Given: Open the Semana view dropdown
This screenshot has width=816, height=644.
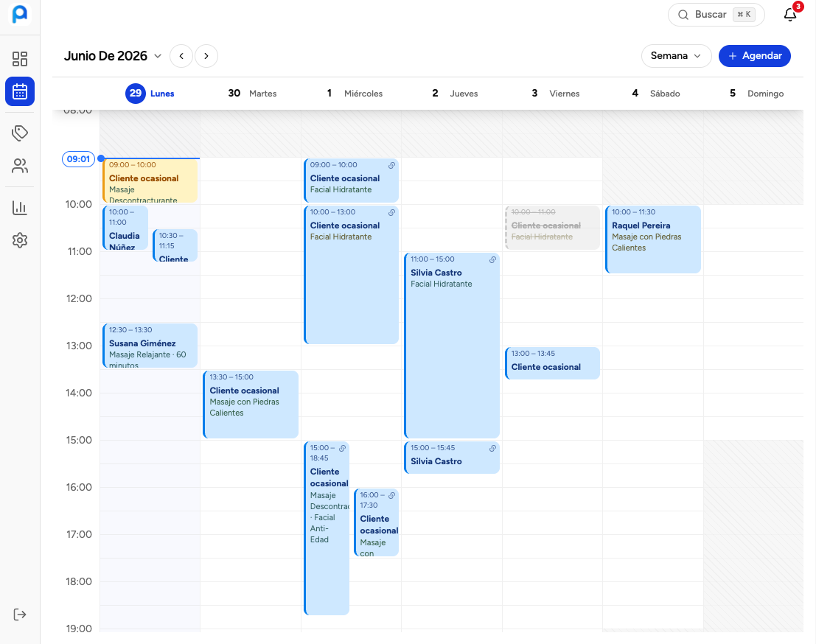Looking at the screenshot, I should 676,56.
